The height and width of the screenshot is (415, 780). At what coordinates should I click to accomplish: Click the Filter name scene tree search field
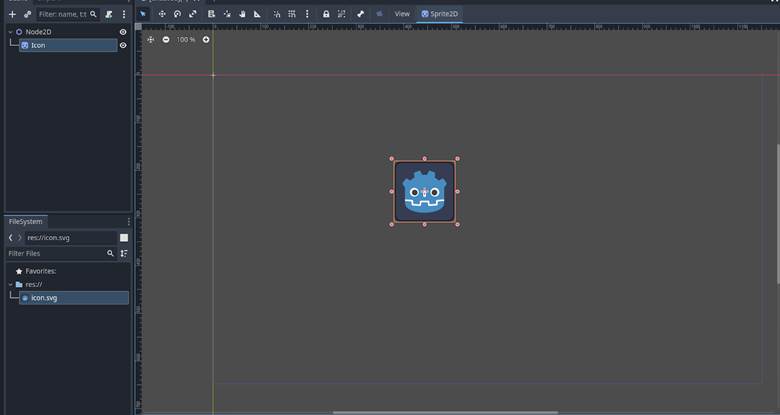[x=68, y=14]
